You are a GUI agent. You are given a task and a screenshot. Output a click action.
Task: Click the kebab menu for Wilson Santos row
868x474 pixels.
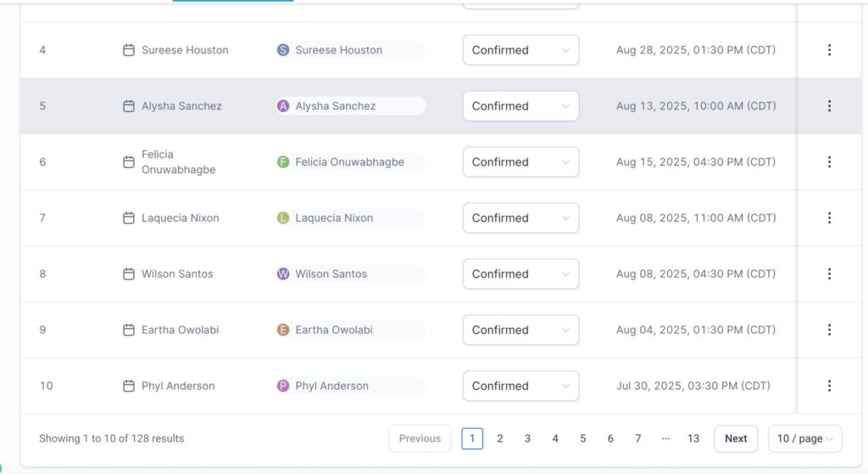829,274
